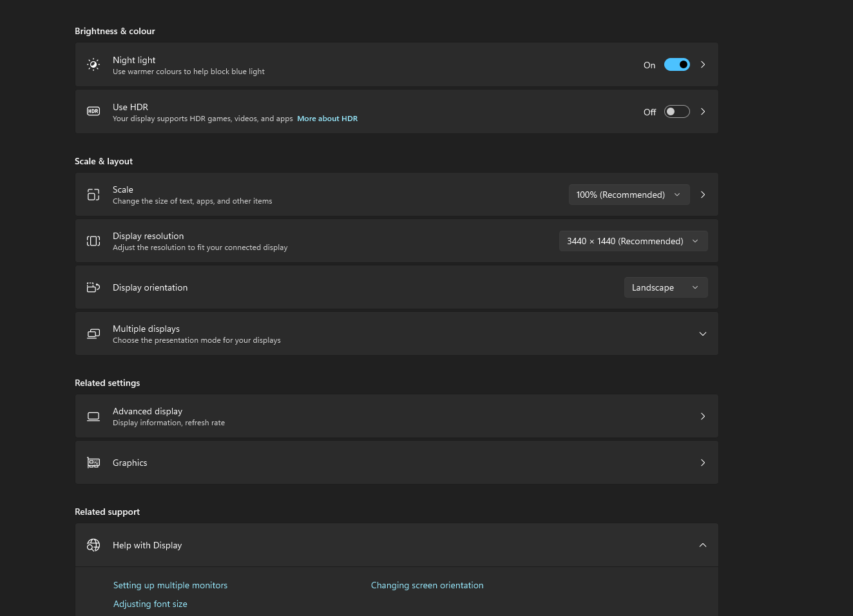Enable the Use HDR toggle
Screen dimensions: 853x616
click(x=676, y=111)
